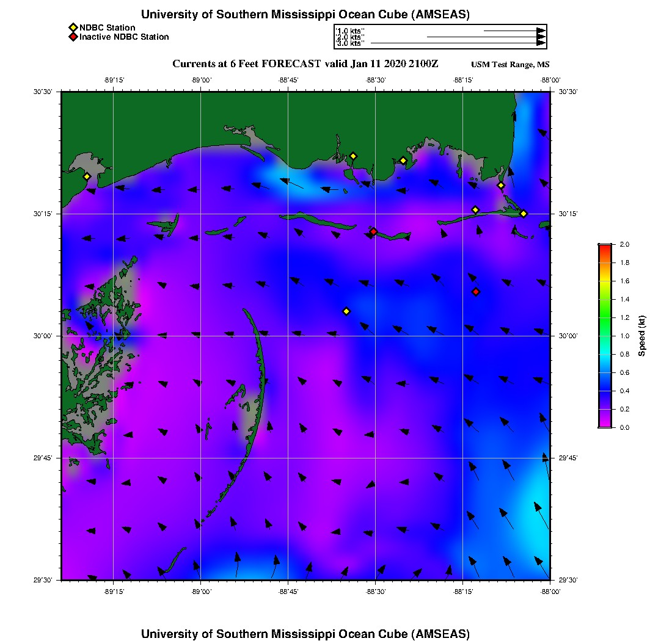
Task: Click the top title 'University of Southern Mississippi Ocean Cube'
Action: (x=305, y=14)
